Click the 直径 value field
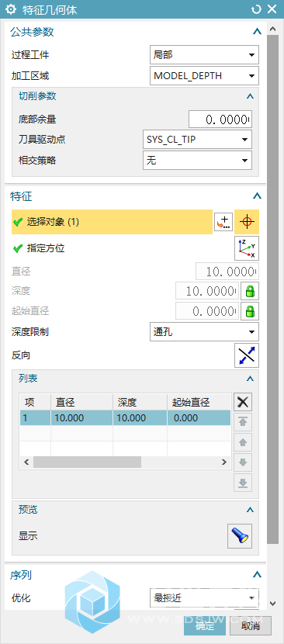This screenshot has width=284, height=644. click(x=227, y=272)
